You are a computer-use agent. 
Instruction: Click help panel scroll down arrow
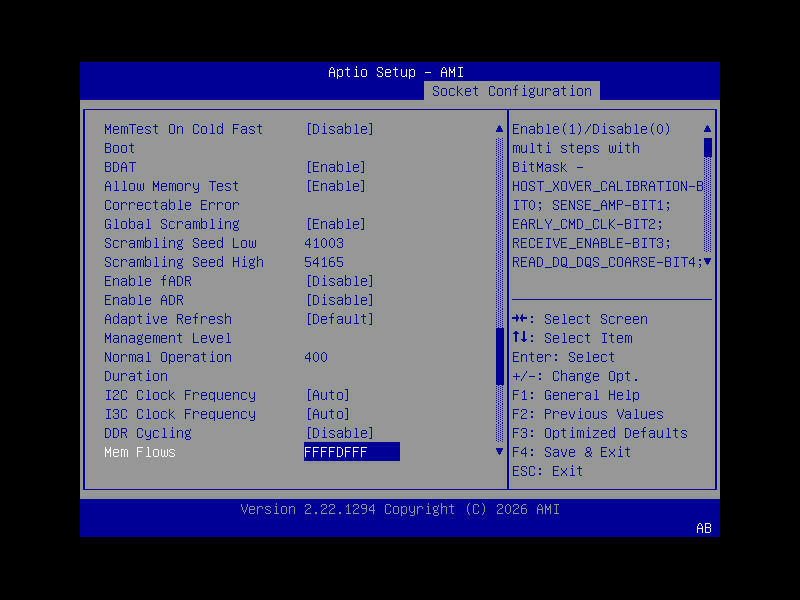[707, 262]
